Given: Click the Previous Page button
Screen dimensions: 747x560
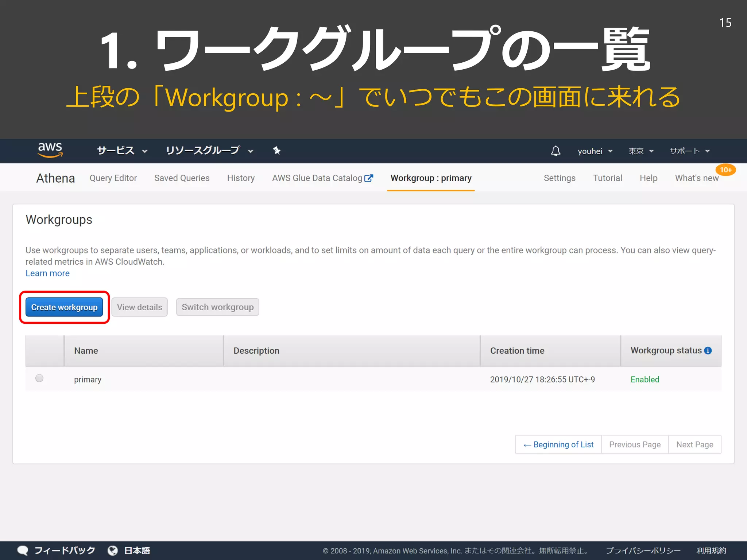Looking at the screenshot, I should pos(635,444).
